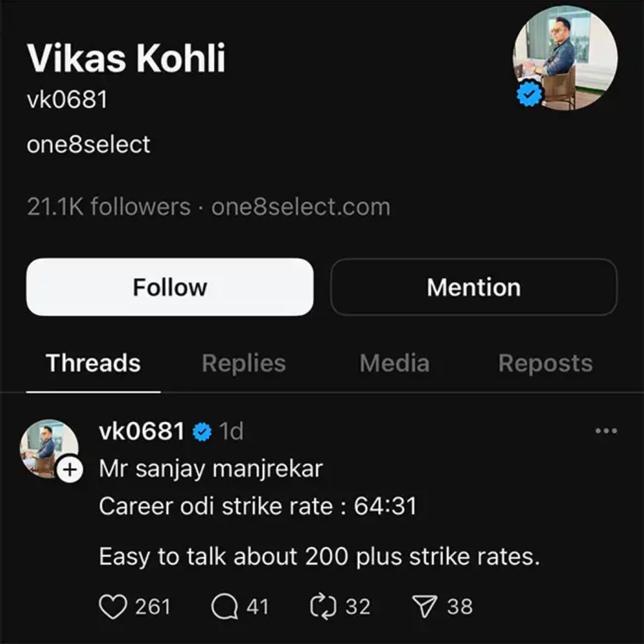Repost vk0681's thread
Image resolution: width=644 pixels, height=644 pixels.
tap(326, 606)
